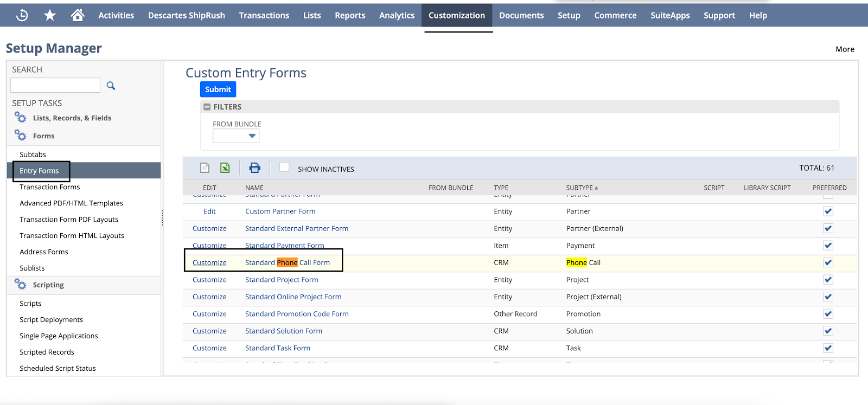The height and width of the screenshot is (405, 868).
Task: Select Transaction Form PDF Layouts
Action: [69, 220]
